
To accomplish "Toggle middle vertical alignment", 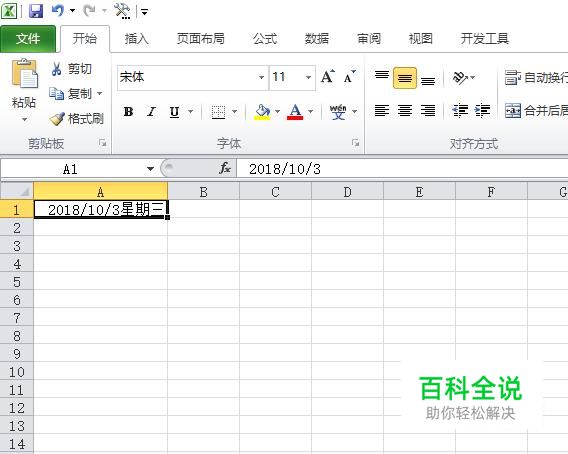I will pyautogui.click(x=405, y=78).
